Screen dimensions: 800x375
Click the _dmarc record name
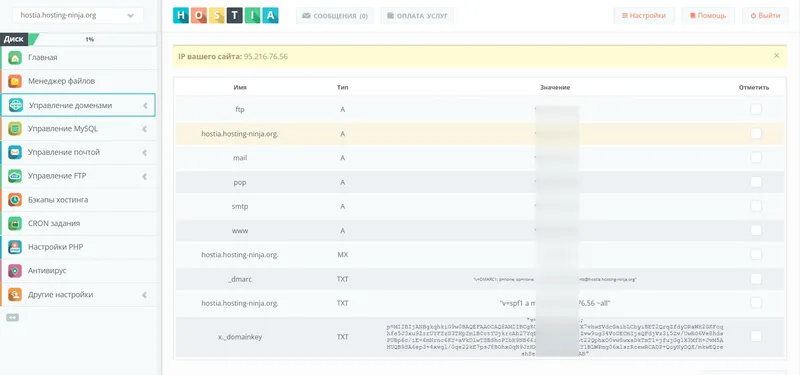coord(240,279)
